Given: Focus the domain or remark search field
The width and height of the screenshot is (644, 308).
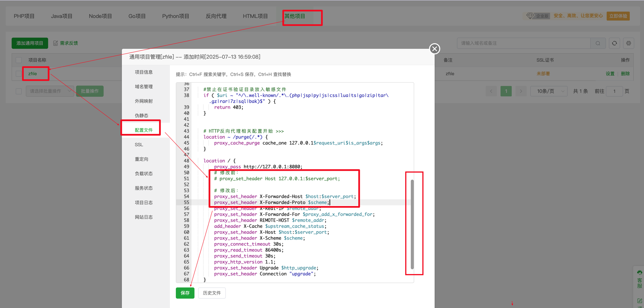Looking at the screenshot, I should [x=524, y=43].
